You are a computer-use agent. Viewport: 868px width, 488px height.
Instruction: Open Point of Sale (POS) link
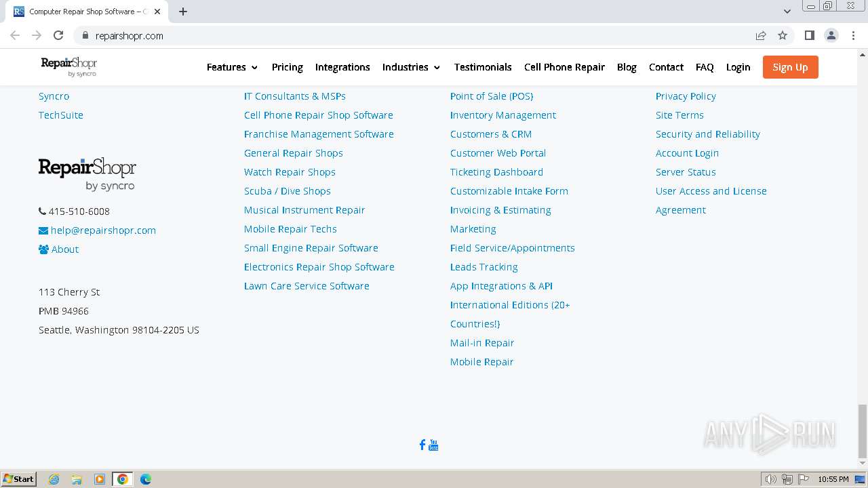(x=492, y=96)
